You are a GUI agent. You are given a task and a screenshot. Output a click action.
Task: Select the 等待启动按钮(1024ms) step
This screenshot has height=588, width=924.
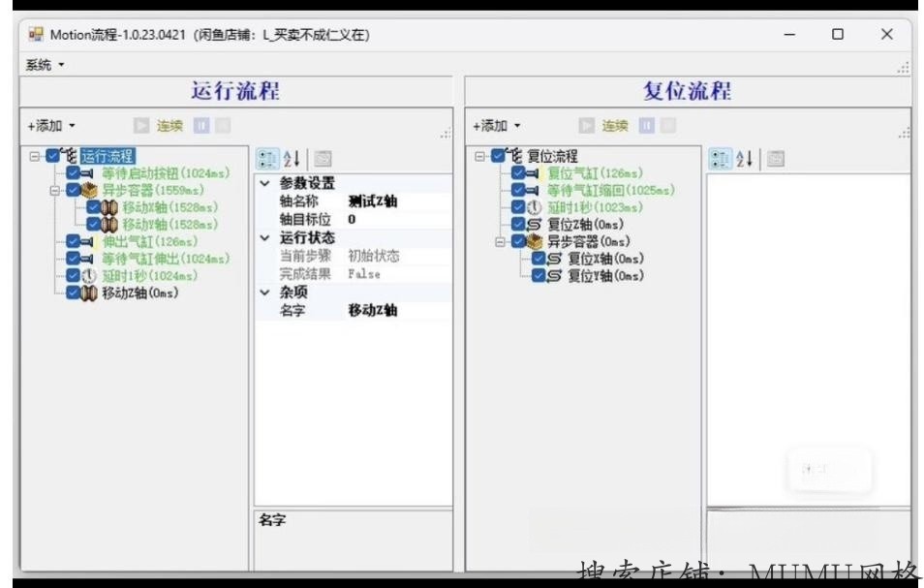tap(166, 173)
